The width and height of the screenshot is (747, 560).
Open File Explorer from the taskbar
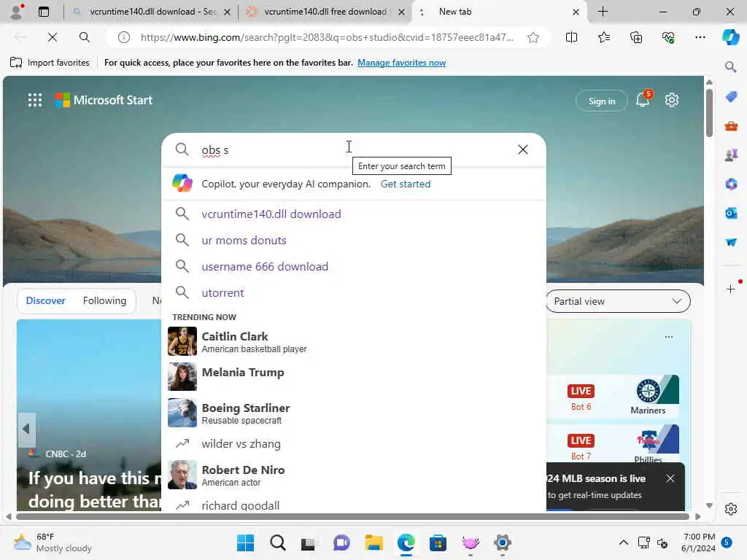point(374,542)
